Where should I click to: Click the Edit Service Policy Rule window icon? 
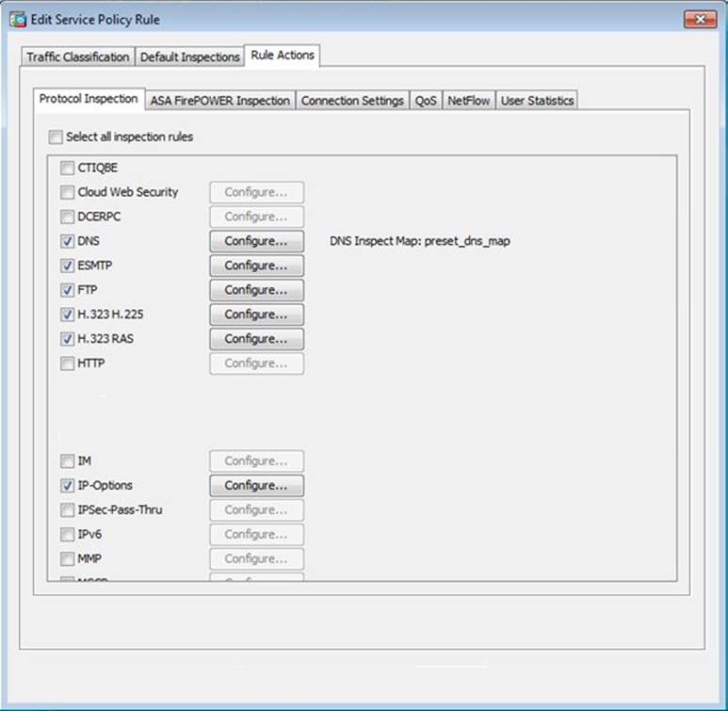coord(17,19)
